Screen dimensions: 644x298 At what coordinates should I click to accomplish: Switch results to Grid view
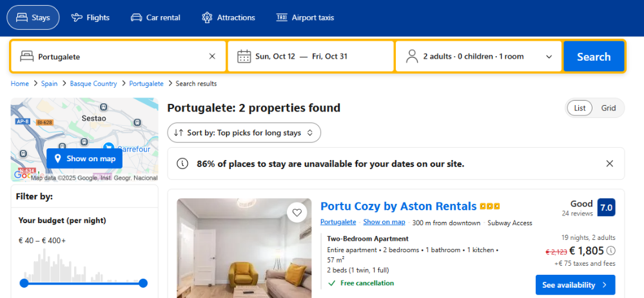(609, 108)
